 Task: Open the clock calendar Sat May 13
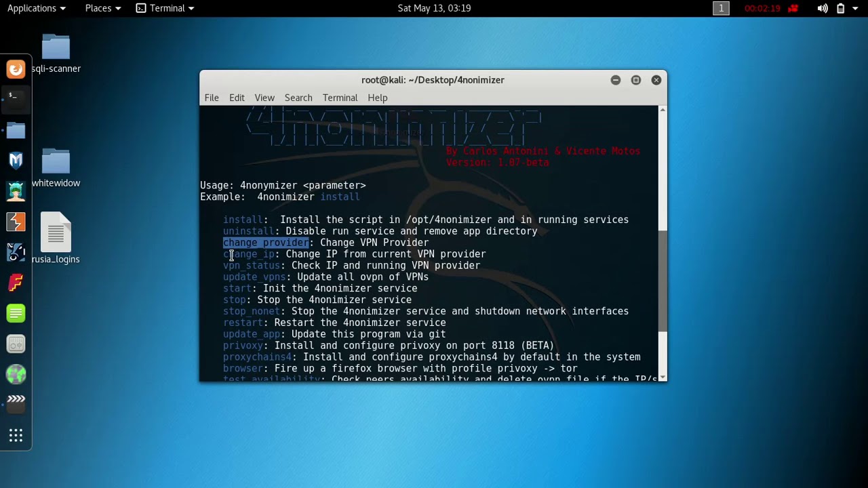(434, 8)
